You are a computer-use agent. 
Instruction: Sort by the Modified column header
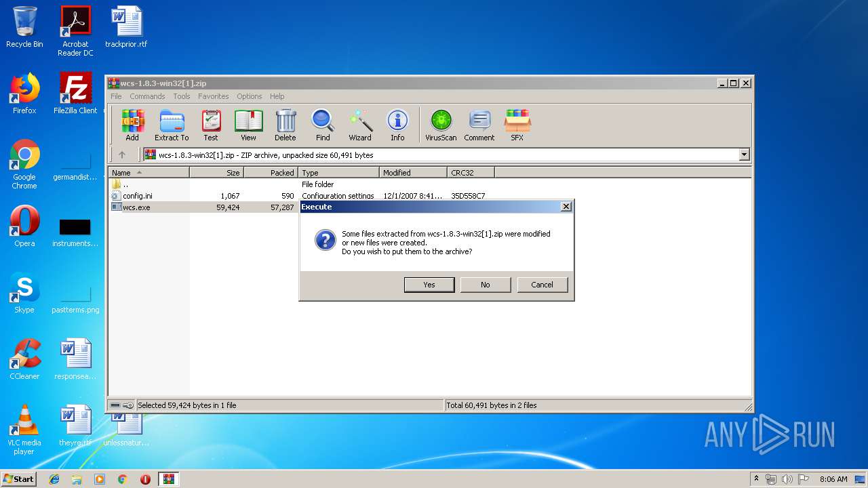414,173
